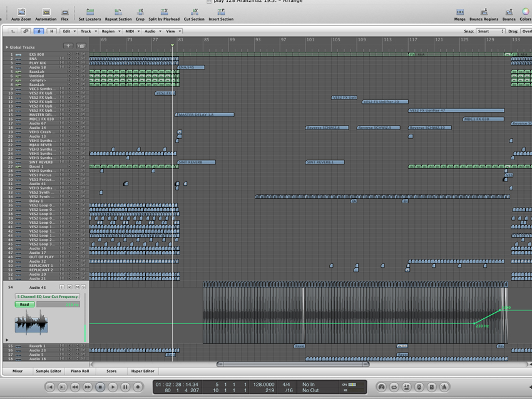Toggle the Replace mode transport button
Image resolution: width=532 pixels, height=399 pixels.
419,386
